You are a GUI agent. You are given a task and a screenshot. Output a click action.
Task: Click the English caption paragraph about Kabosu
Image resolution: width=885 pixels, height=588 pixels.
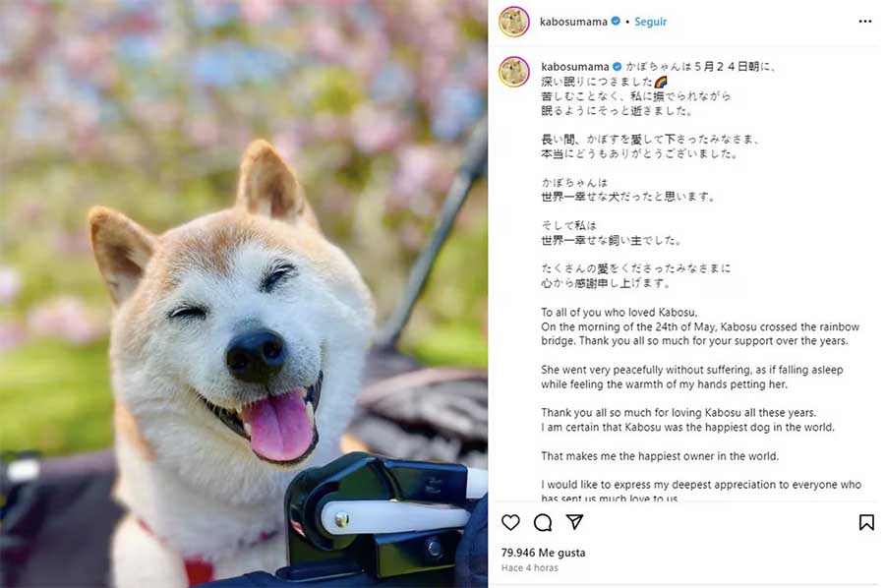(x=700, y=326)
